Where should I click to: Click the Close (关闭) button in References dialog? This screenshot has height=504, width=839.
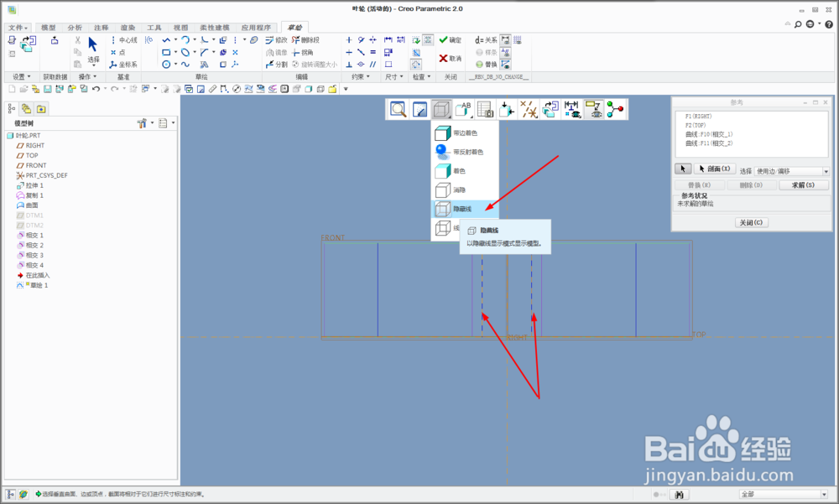pyautogui.click(x=751, y=222)
